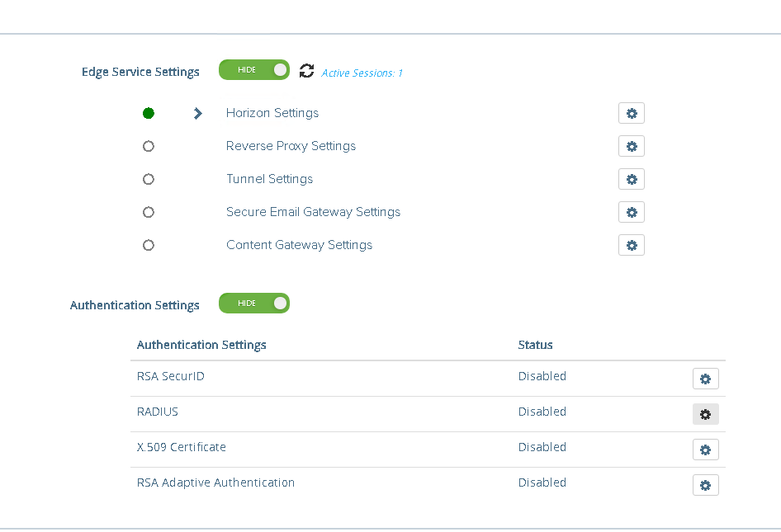The width and height of the screenshot is (781, 532).
Task: Click Disabled status for RSA SecurID
Action: click(542, 376)
